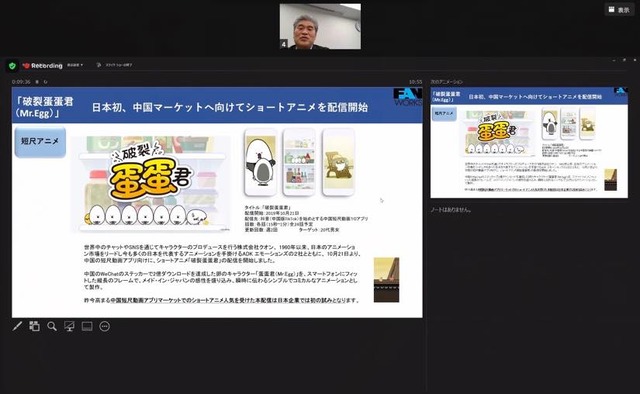640x394 pixels.
Task: Minimize the presenter view window
Action: click(613, 60)
